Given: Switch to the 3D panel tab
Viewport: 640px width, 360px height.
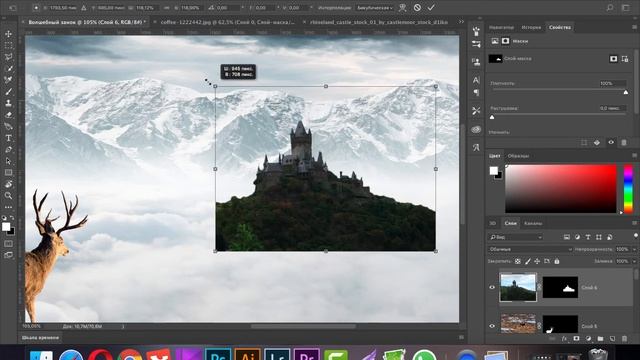Looking at the screenshot, I should pos(493,223).
